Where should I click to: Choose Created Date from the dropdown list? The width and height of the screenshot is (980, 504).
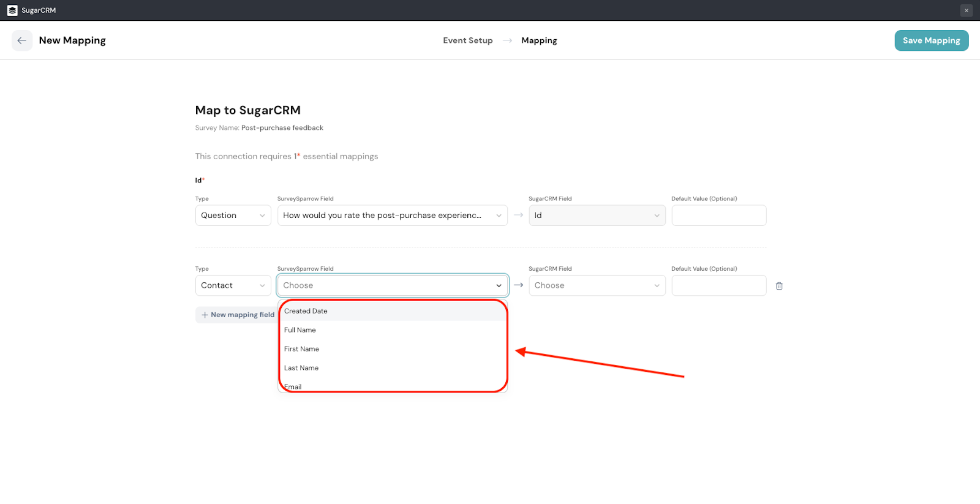[306, 311]
